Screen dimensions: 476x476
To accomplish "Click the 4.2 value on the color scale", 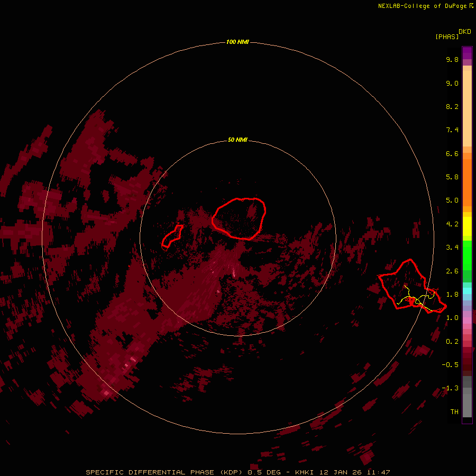I will point(452,224).
